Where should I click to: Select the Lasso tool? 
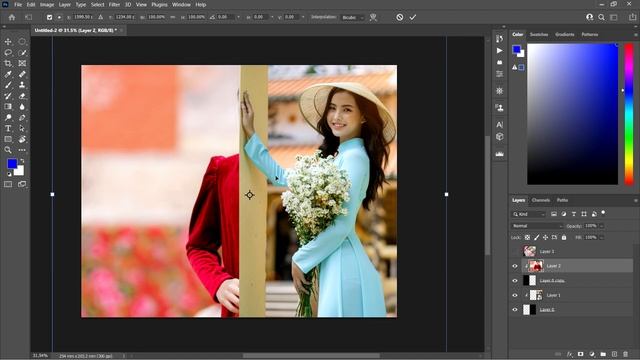click(8, 53)
